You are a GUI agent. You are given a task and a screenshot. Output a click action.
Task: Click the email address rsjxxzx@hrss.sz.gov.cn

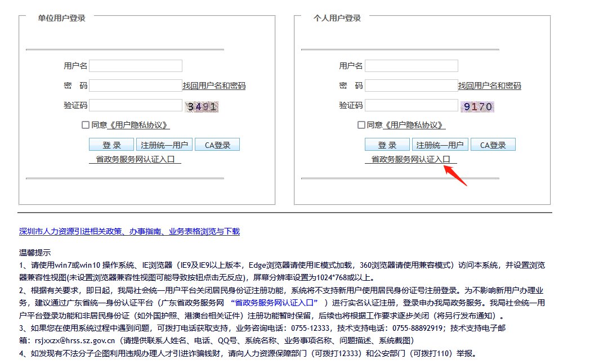click(75, 341)
